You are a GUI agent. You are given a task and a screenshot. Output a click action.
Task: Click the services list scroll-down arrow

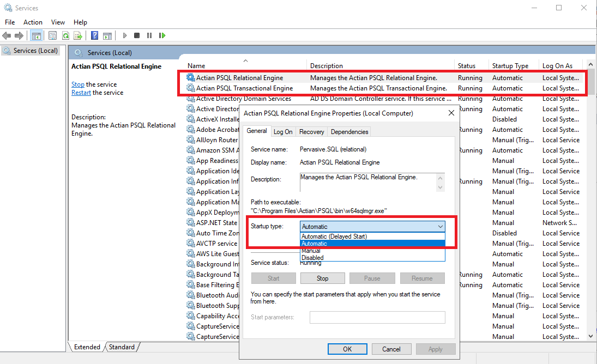pyautogui.click(x=590, y=336)
